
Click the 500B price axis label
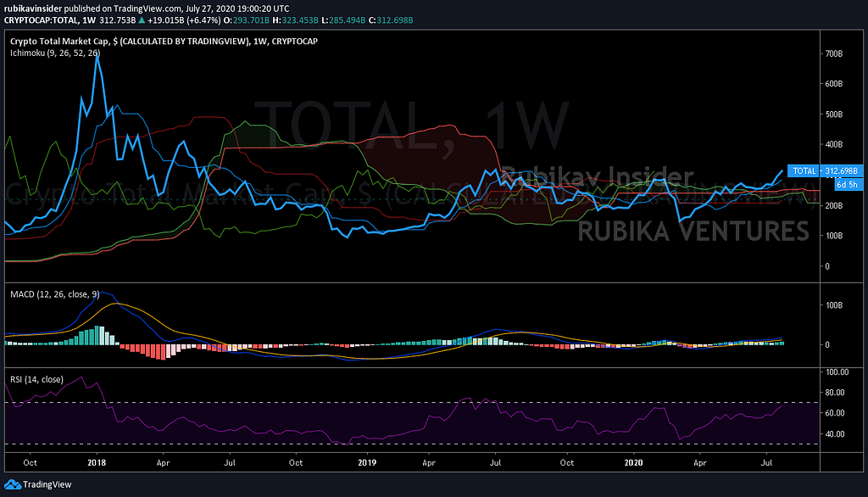pos(834,114)
